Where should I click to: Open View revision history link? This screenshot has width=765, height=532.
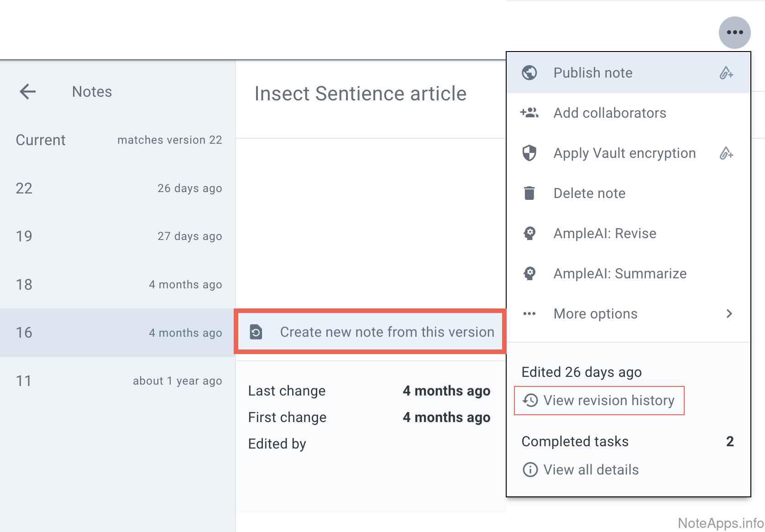pos(608,401)
